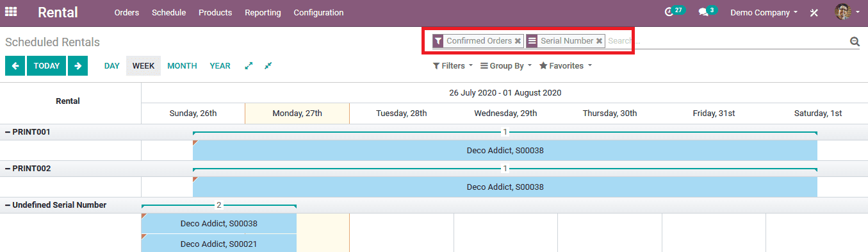Remove the Serial Number group facet
The image size is (868, 252).
600,41
